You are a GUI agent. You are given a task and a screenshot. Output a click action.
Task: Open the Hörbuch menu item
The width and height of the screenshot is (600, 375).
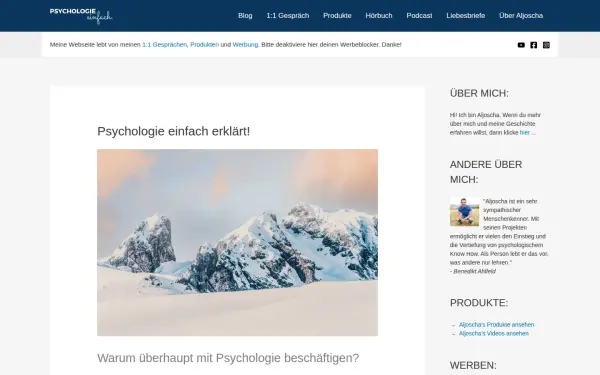tap(379, 16)
